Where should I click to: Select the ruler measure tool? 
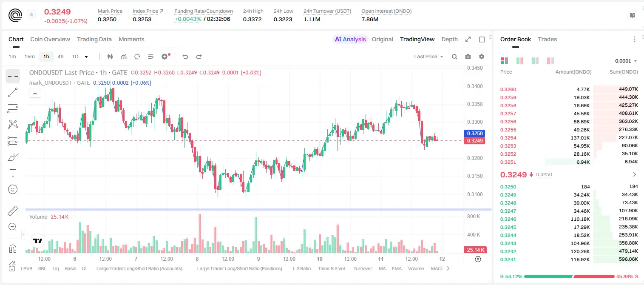13,211
